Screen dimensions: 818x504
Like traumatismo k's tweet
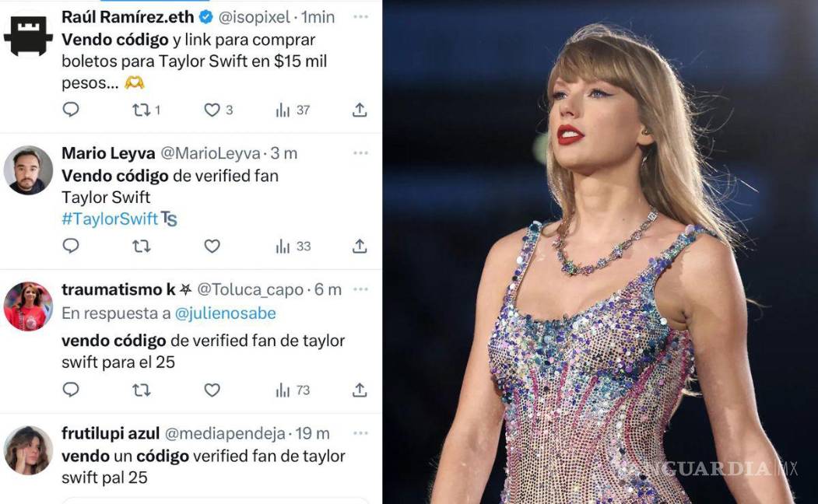212,390
